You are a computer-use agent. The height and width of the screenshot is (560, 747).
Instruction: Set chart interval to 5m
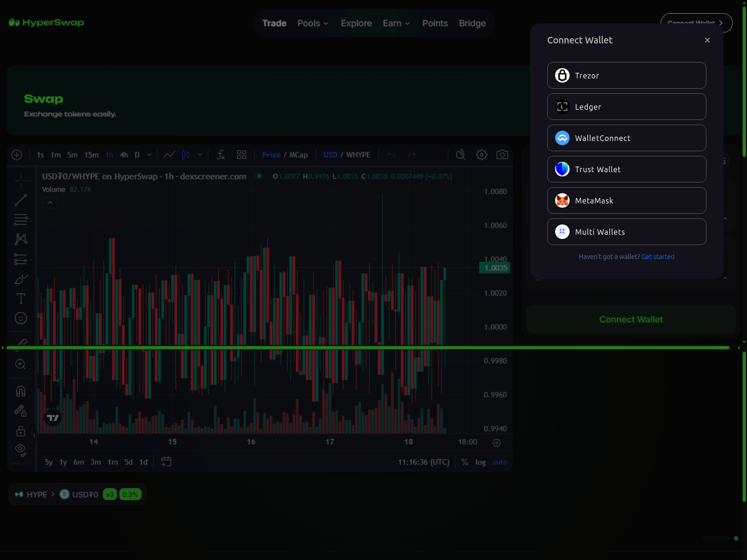pyautogui.click(x=72, y=155)
